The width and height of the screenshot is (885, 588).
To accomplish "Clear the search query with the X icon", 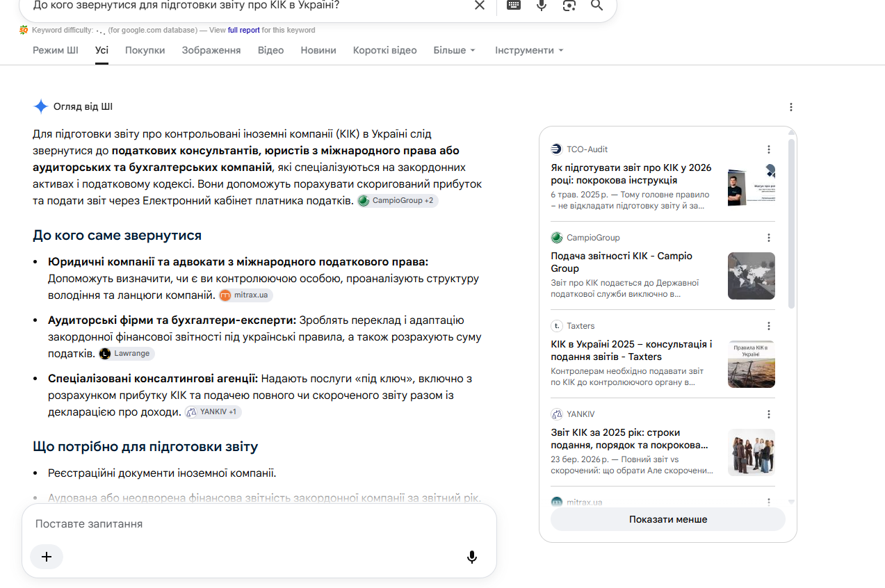I will 480,6.
